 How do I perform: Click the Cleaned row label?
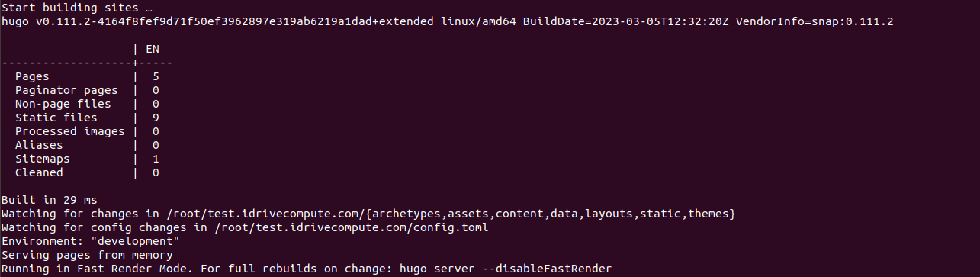coord(39,172)
